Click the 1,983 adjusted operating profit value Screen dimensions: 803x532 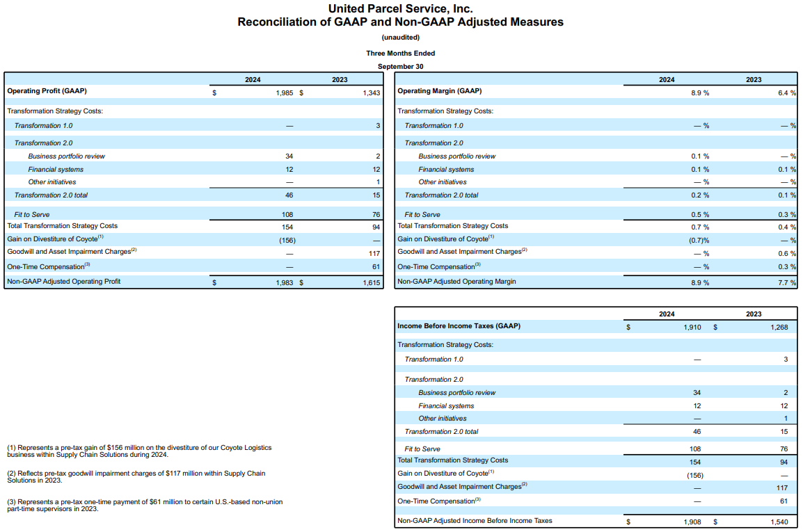pos(285,282)
